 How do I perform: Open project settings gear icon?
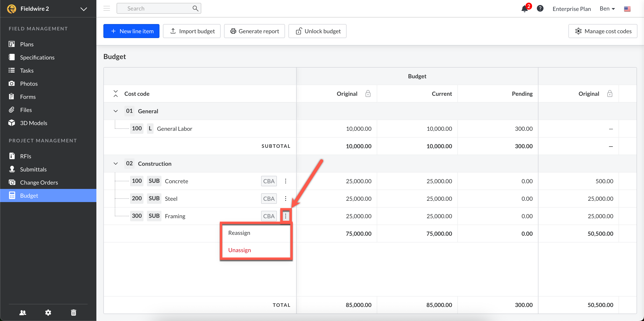(x=48, y=312)
